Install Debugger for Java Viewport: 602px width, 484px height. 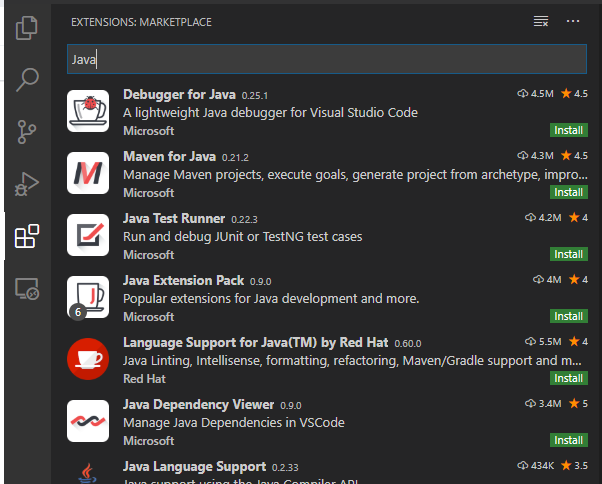(569, 130)
